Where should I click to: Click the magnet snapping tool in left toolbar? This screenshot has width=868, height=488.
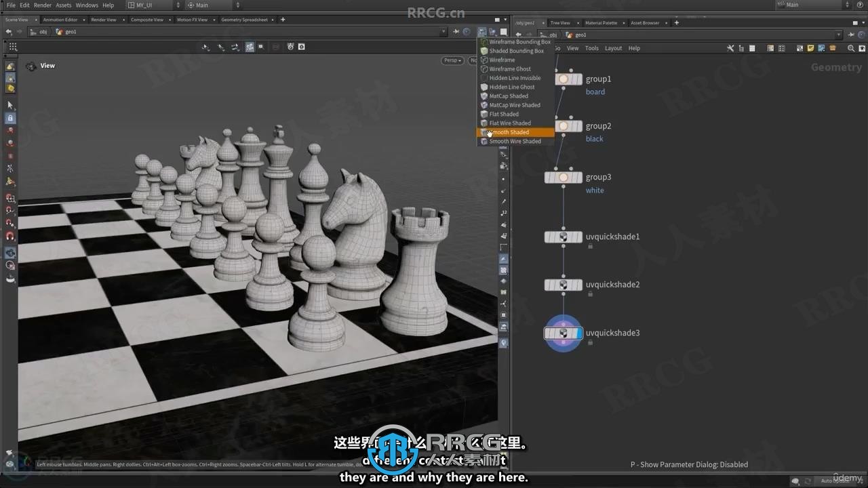tap(10, 237)
